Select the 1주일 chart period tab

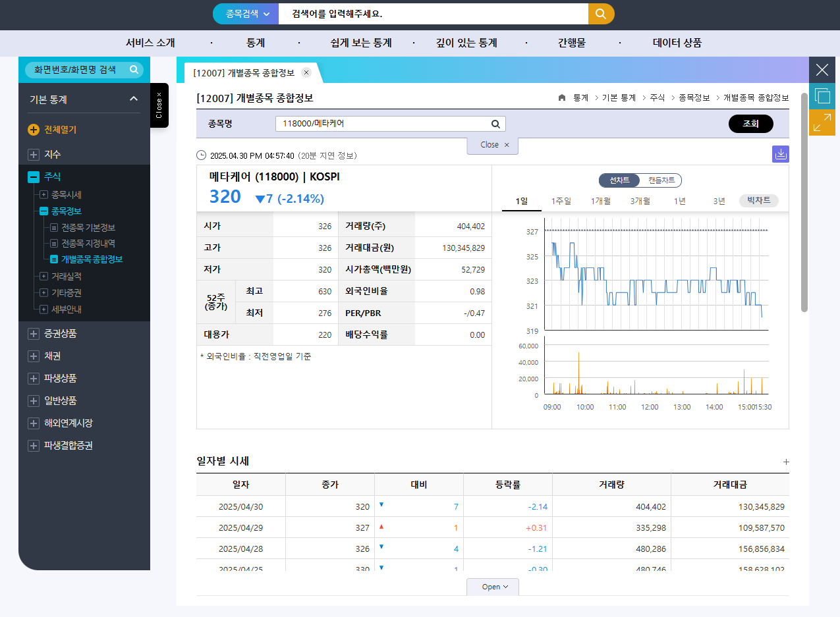561,201
